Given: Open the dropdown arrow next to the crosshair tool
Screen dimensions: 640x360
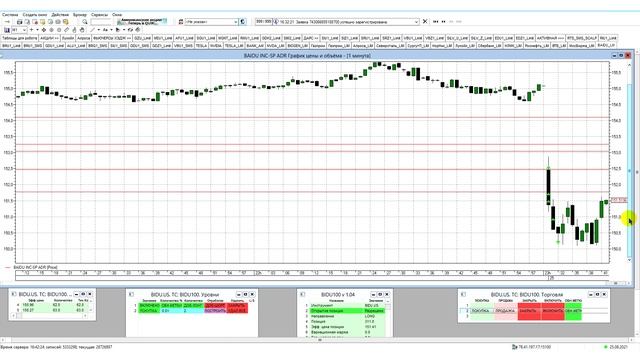Looking at the screenshot, I should [x=37, y=30].
